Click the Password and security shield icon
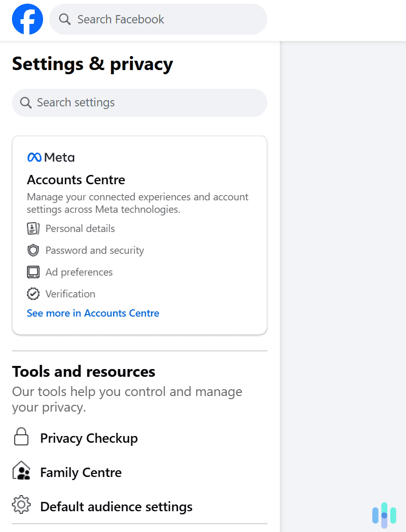Screen dimensions: 406x532 (33, 250)
